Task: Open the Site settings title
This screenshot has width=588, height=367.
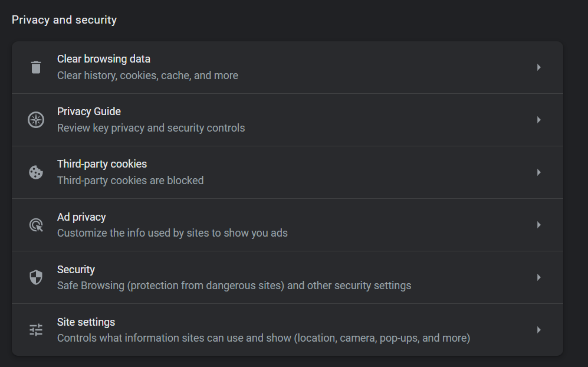Action: (86, 322)
